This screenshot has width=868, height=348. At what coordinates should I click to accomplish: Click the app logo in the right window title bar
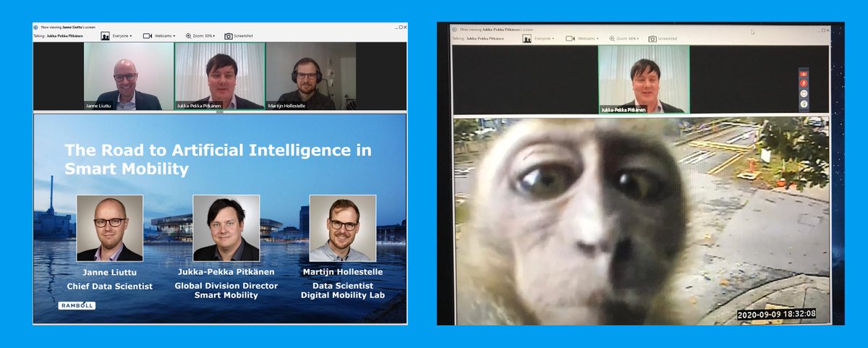tap(454, 29)
